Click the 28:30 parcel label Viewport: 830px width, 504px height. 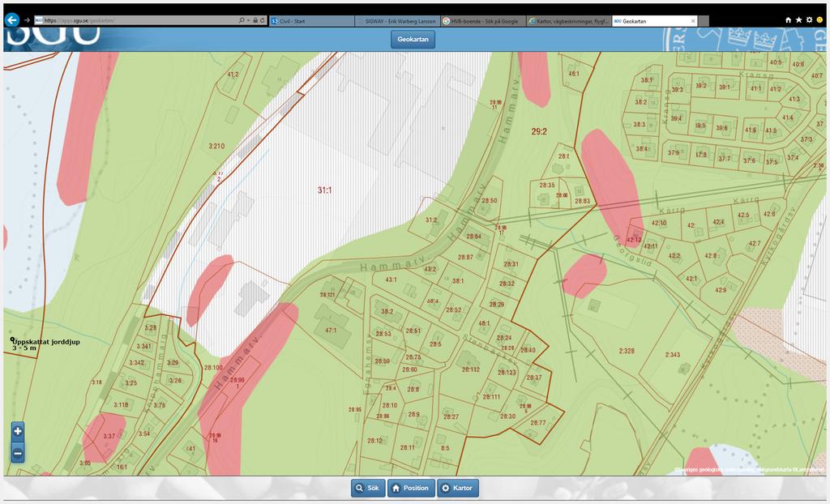507,416
